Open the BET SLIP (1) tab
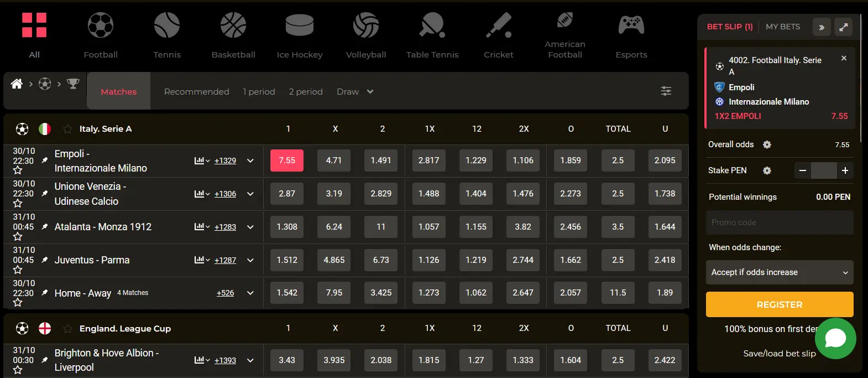The height and width of the screenshot is (378, 868). 730,27
